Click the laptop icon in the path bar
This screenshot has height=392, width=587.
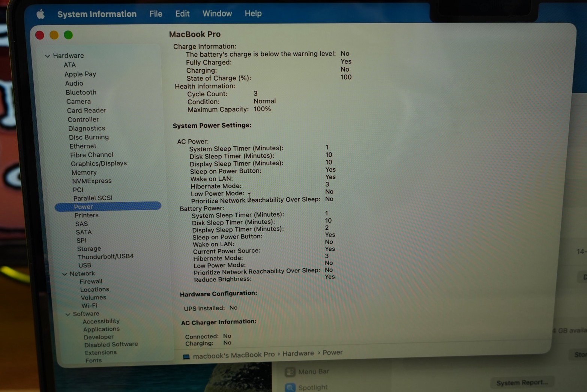(186, 356)
